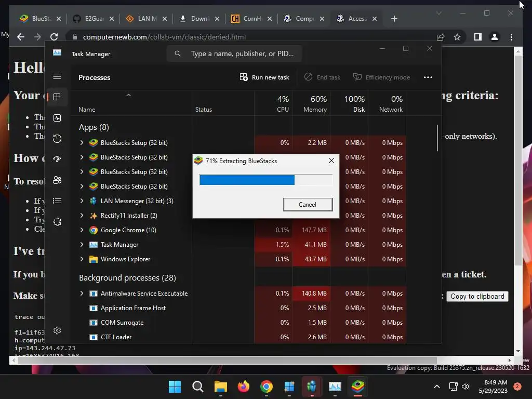Expand Windows Explorer process row
532x399 pixels.
(82, 259)
